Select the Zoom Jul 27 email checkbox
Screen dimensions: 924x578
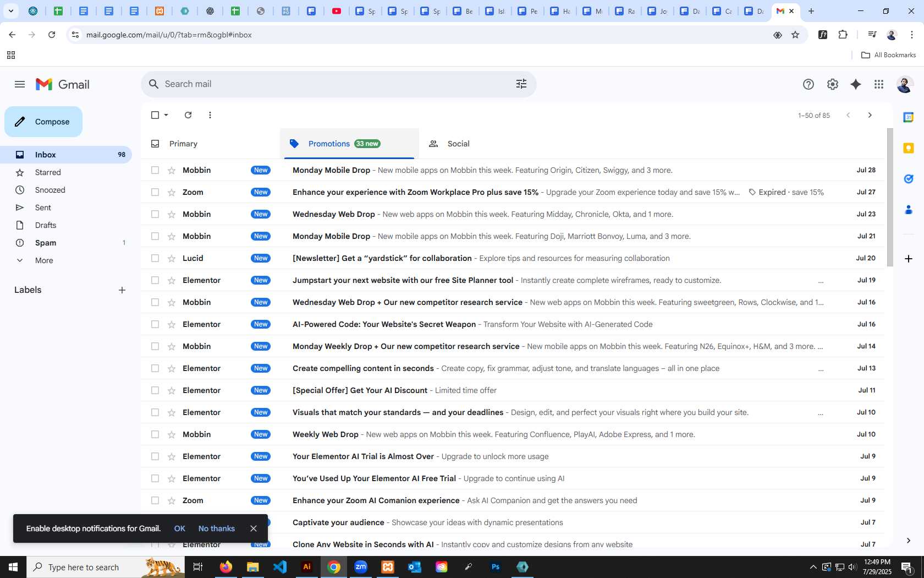tap(155, 192)
